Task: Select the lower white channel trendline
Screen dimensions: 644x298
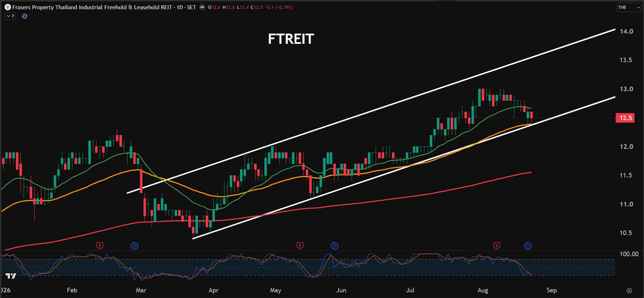Action: tap(404, 168)
